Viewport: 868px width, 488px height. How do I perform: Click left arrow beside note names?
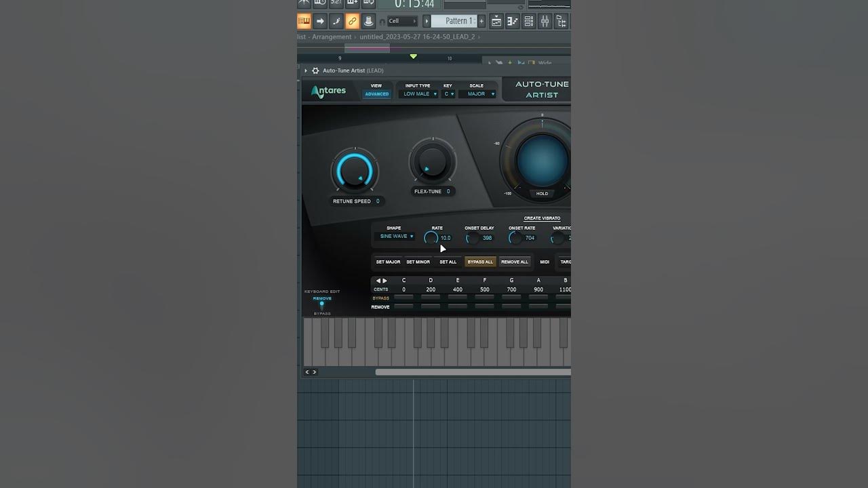378,281
